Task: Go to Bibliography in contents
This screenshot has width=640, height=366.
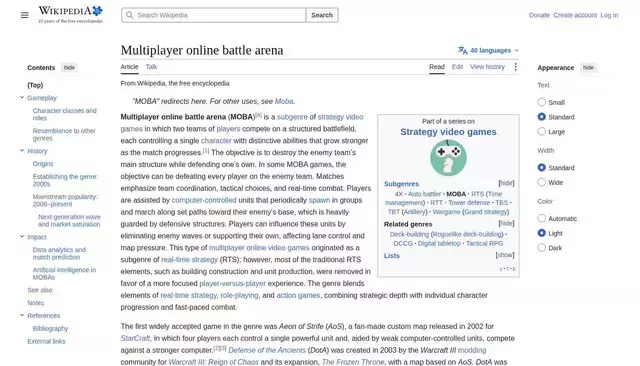Action: (x=50, y=328)
